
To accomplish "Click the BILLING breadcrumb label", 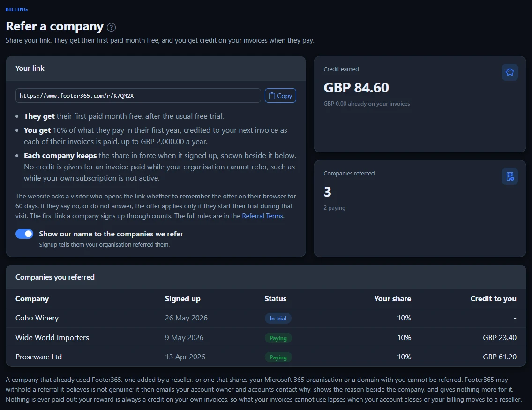I will pos(16,9).
